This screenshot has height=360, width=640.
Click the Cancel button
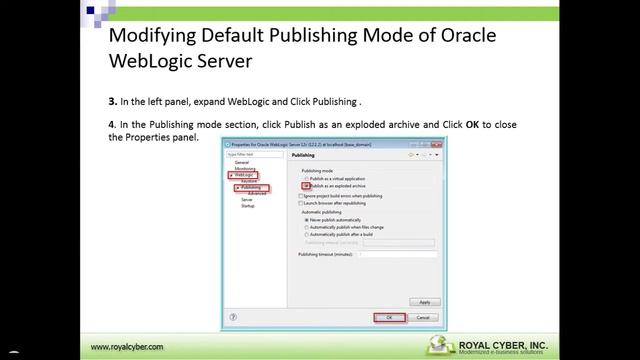tap(423, 317)
